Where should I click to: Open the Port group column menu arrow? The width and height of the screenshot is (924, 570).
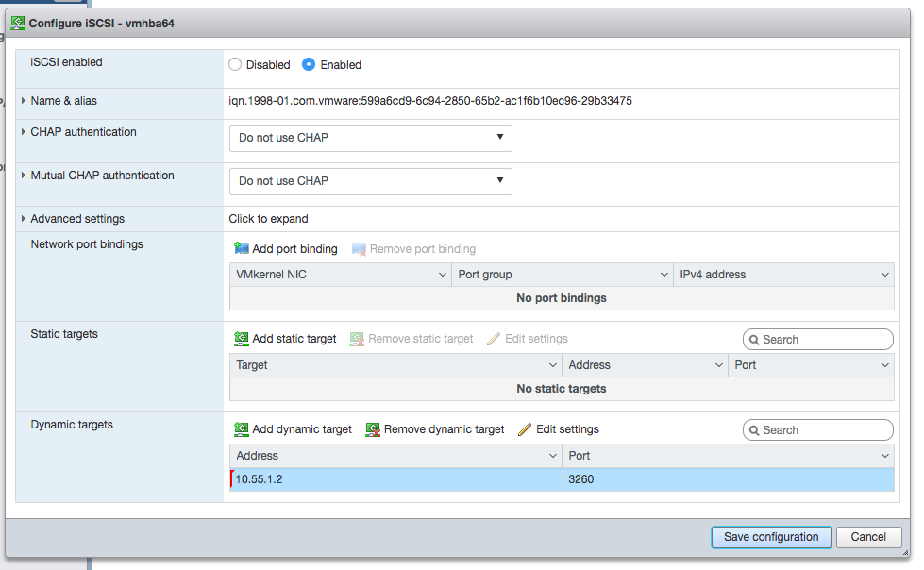coord(664,275)
